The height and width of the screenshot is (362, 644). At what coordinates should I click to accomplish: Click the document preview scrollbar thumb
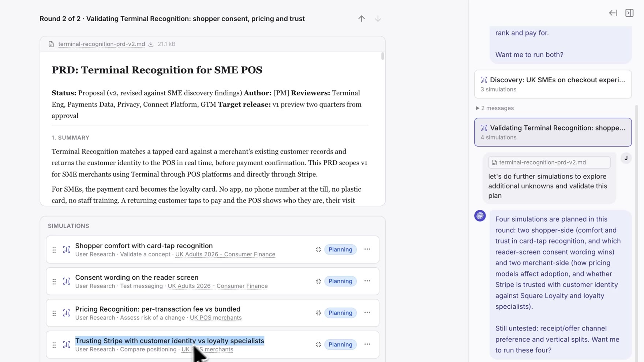383,56
